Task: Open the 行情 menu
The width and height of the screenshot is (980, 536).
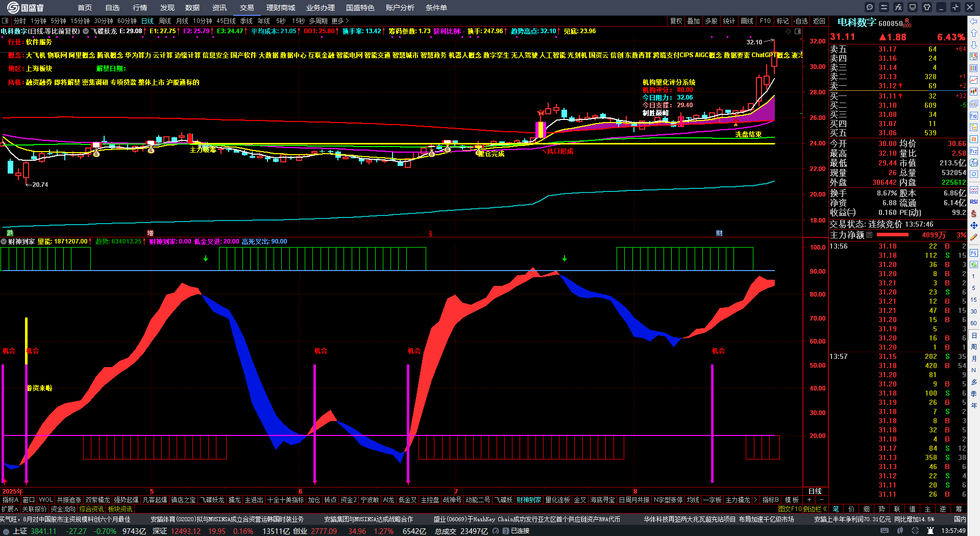Action: point(140,8)
